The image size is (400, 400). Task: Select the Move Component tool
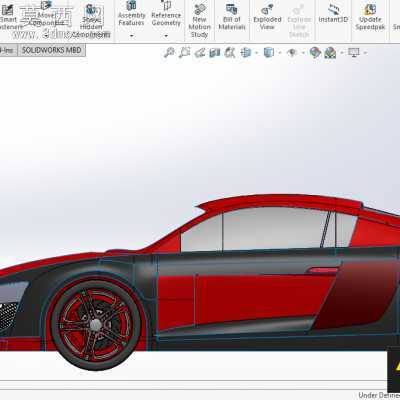46,15
